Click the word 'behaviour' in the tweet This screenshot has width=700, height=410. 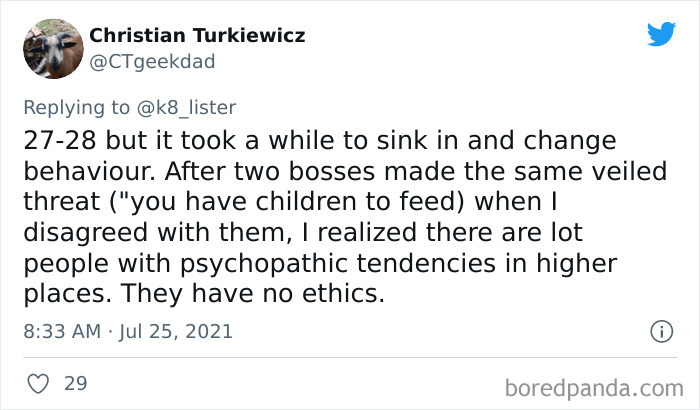pos(83,170)
